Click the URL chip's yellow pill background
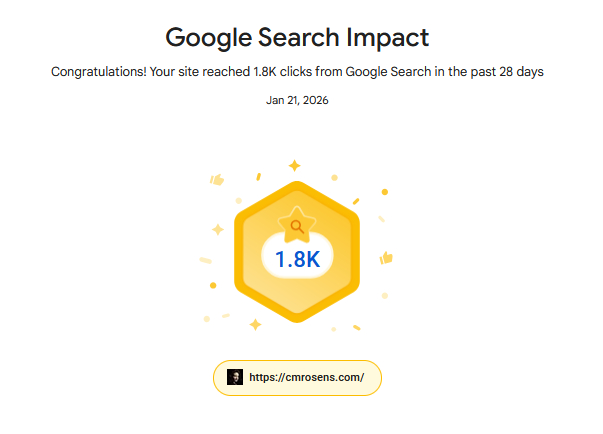The height and width of the screenshot is (434, 603). pyautogui.click(x=370, y=378)
